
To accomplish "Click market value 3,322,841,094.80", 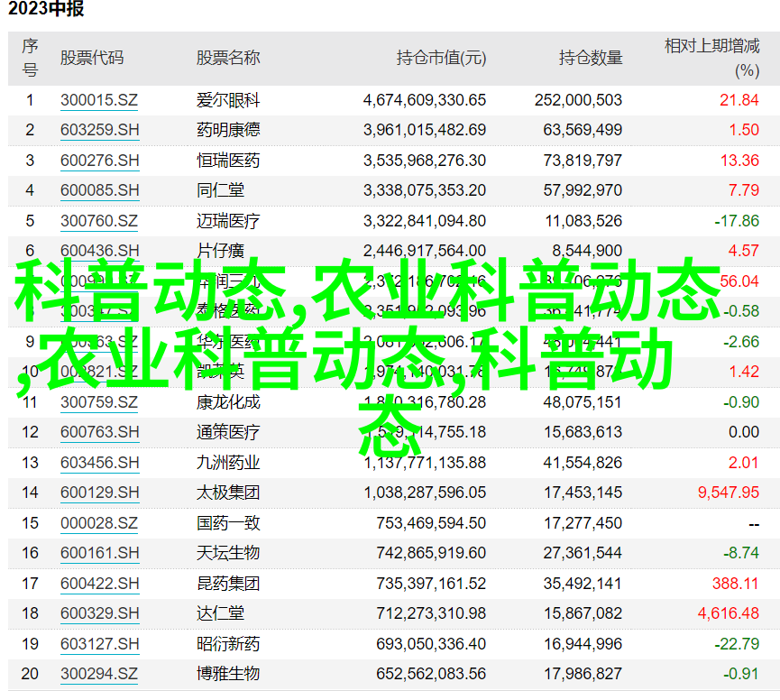I will pos(425,221).
